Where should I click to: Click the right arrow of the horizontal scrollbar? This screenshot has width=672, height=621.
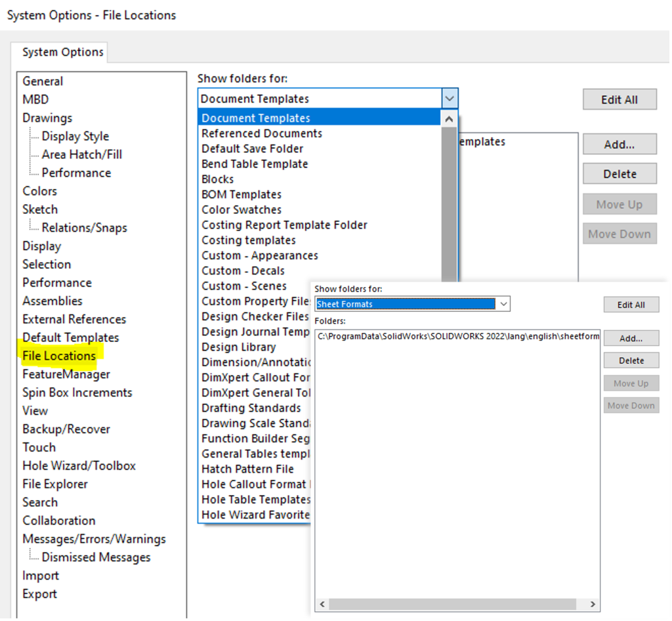click(x=593, y=604)
